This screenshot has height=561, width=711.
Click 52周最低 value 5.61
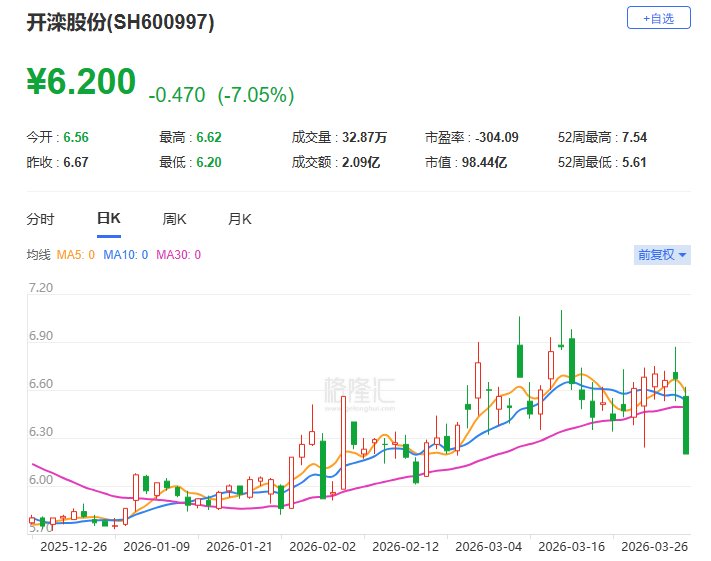(x=634, y=162)
